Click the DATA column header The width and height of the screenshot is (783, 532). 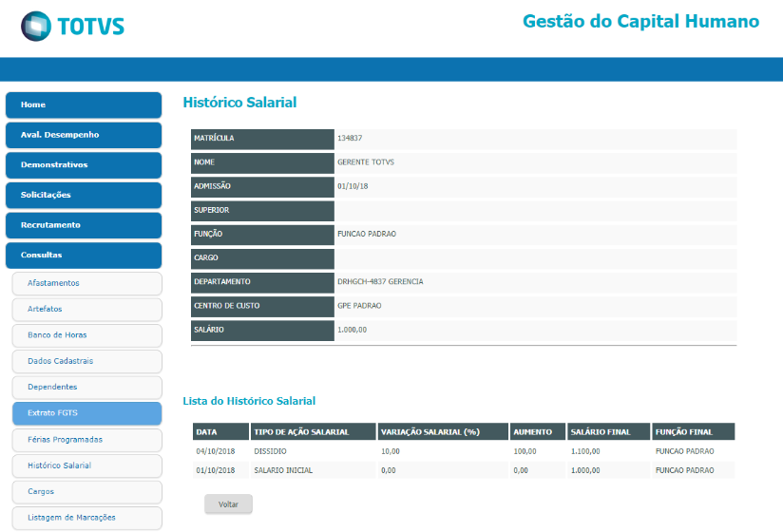point(220,431)
